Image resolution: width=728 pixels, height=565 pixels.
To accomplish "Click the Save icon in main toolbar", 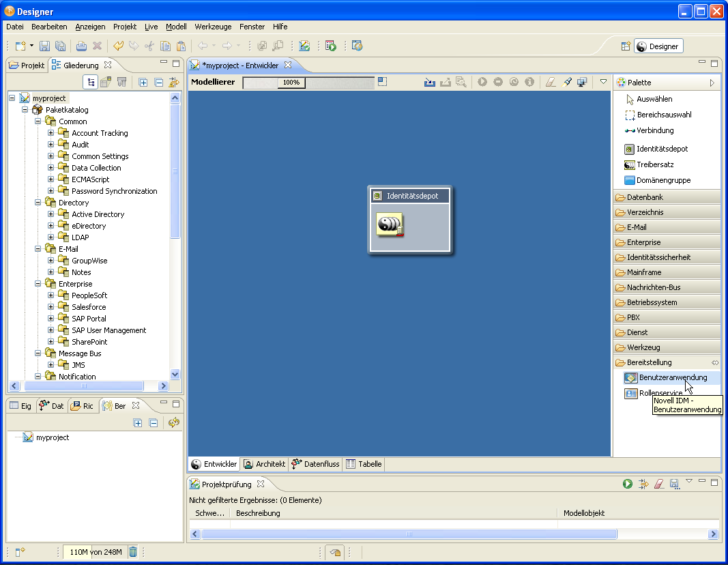I will [x=44, y=46].
